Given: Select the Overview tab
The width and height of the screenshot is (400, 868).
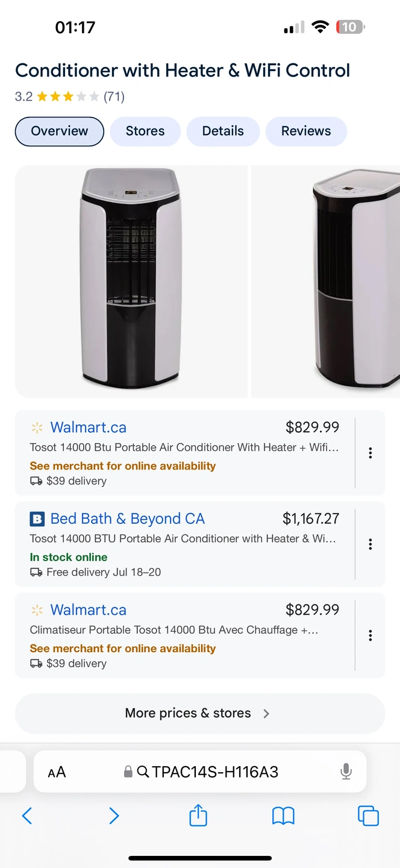Looking at the screenshot, I should point(60,131).
